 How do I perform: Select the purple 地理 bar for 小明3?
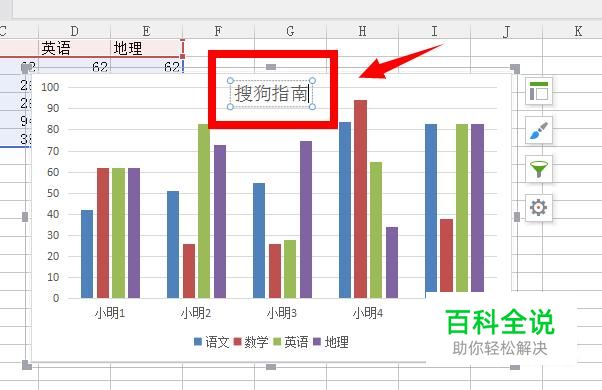(x=306, y=220)
